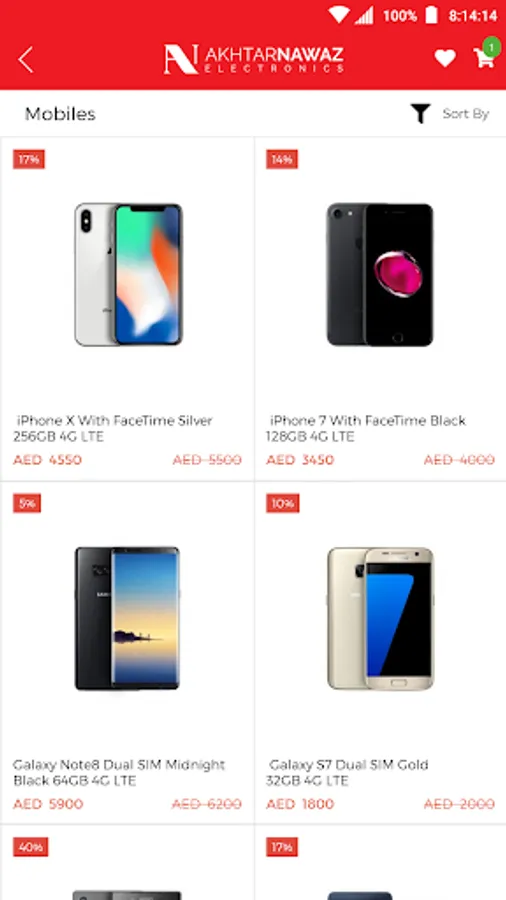Tap the AED 5900 price on Galaxy Note8

tap(48, 804)
